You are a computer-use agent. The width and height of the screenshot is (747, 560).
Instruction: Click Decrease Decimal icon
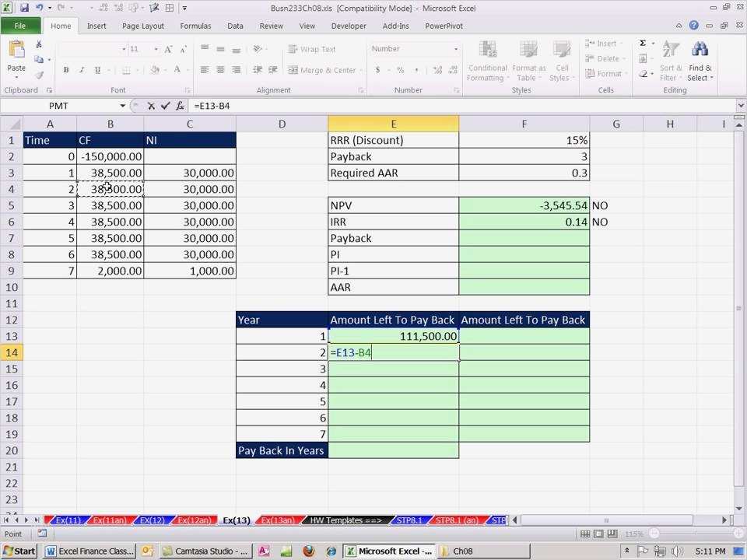453,70
